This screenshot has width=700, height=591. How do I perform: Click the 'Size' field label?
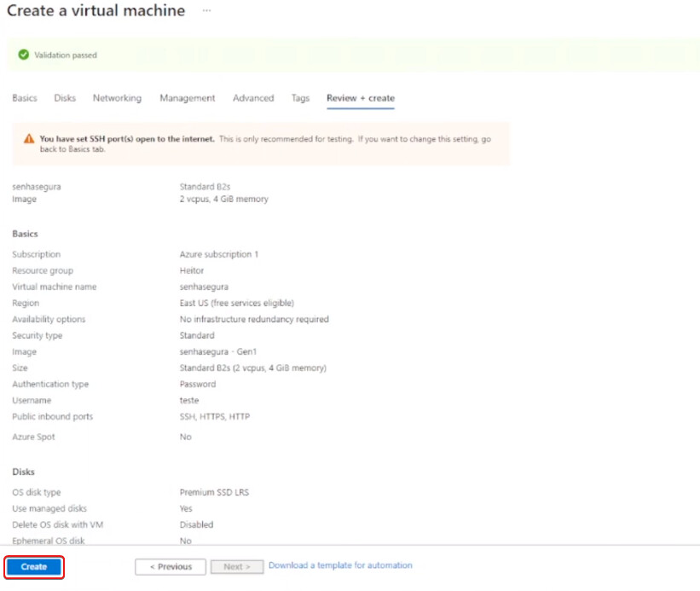20,368
